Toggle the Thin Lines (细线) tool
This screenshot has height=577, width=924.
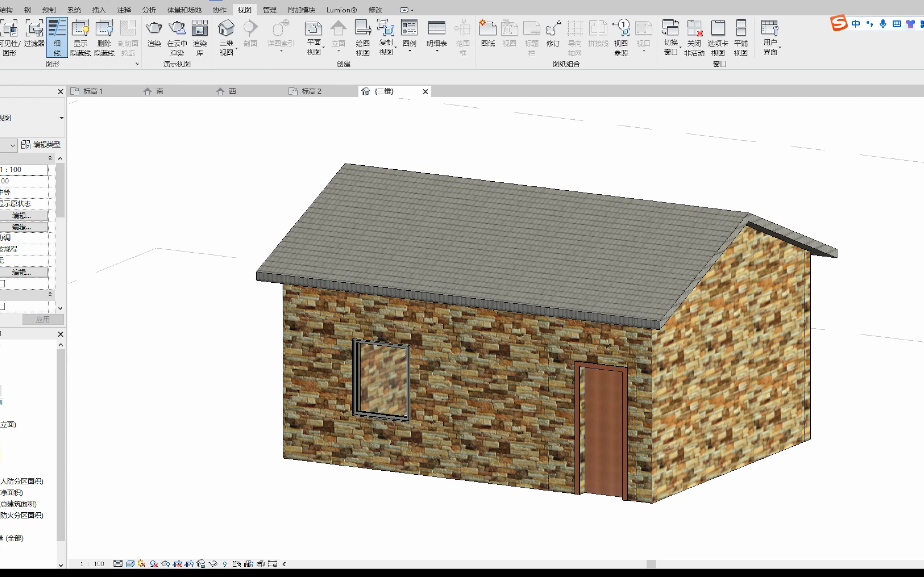point(57,37)
